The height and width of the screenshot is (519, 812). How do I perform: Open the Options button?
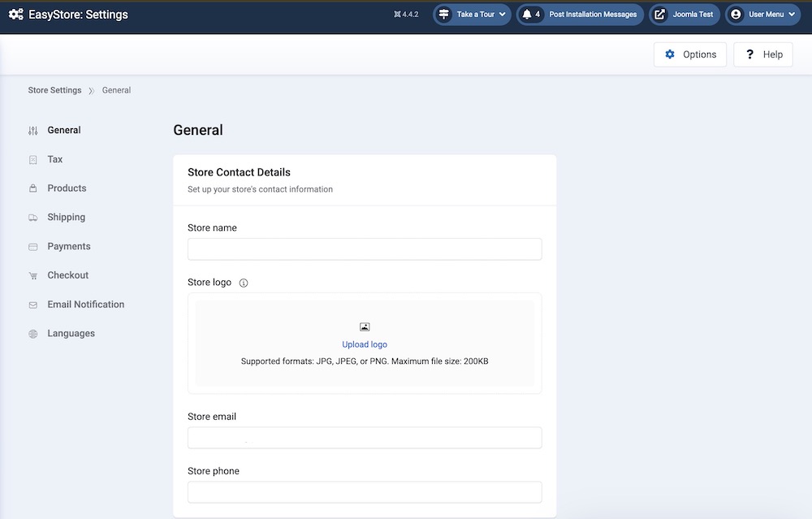pyautogui.click(x=690, y=54)
